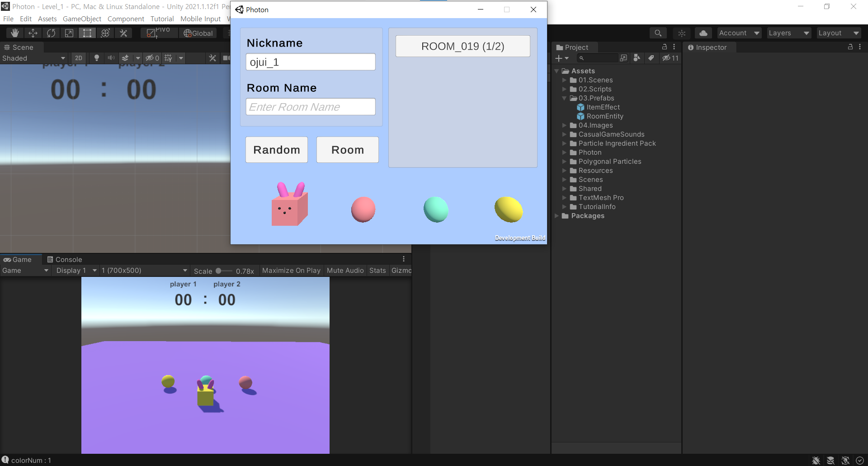The width and height of the screenshot is (868, 466).
Task: Expand 01.Scenes folder
Action: tap(564, 80)
